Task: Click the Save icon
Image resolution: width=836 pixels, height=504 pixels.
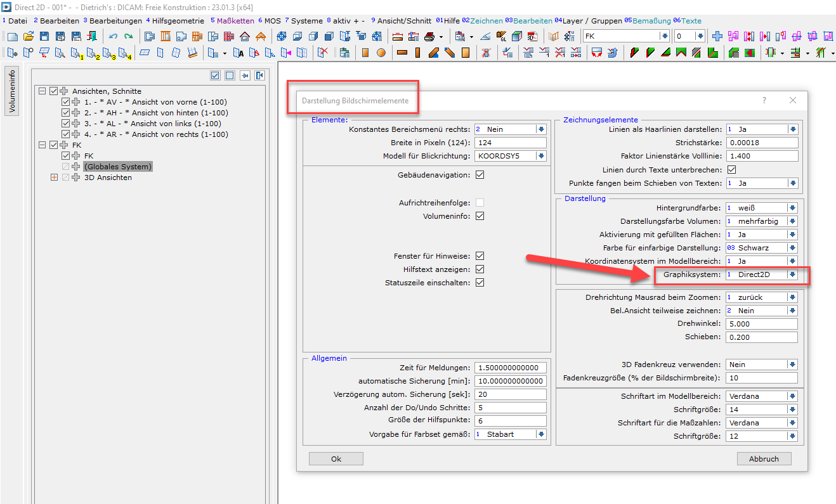Action: [43, 37]
